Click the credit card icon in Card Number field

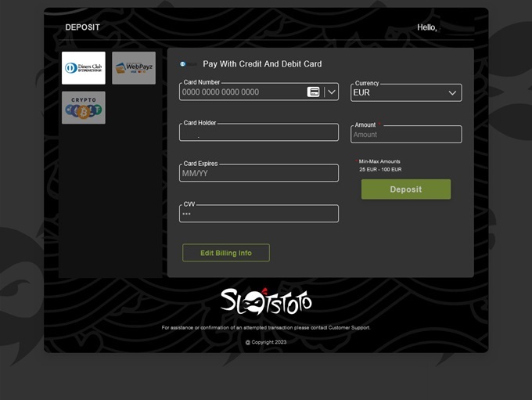point(314,92)
